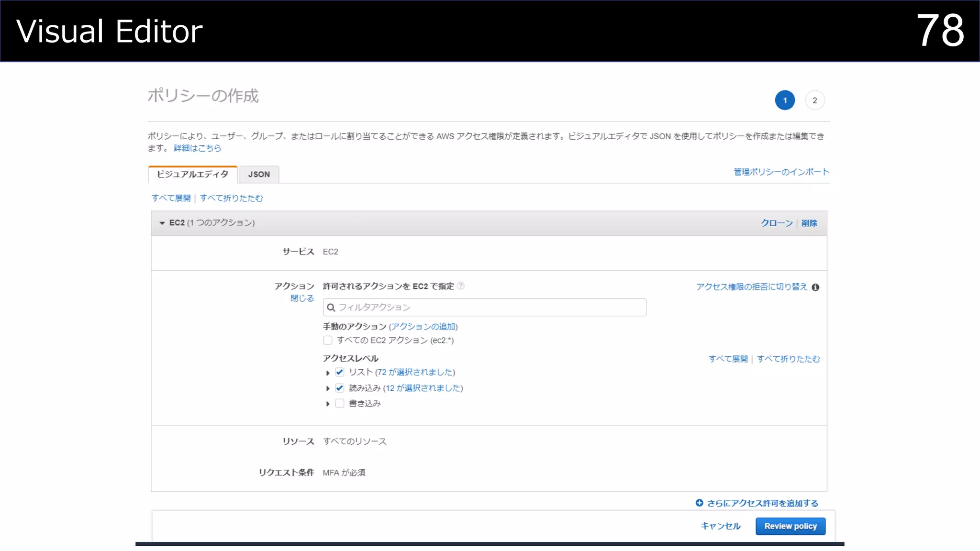Image resolution: width=980 pixels, height=551 pixels.
Task: Expand the リスト access level triangle
Action: click(328, 373)
